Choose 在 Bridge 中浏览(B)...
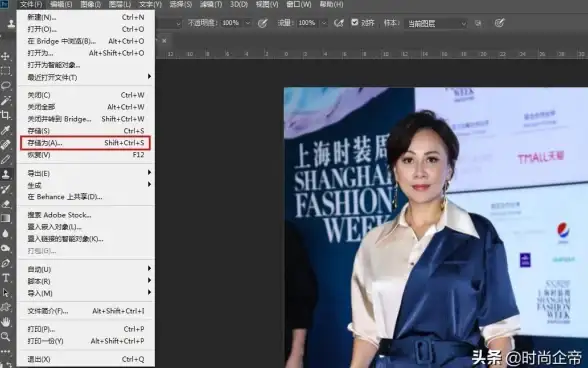The width and height of the screenshot is (588, 368). (86, 41)
